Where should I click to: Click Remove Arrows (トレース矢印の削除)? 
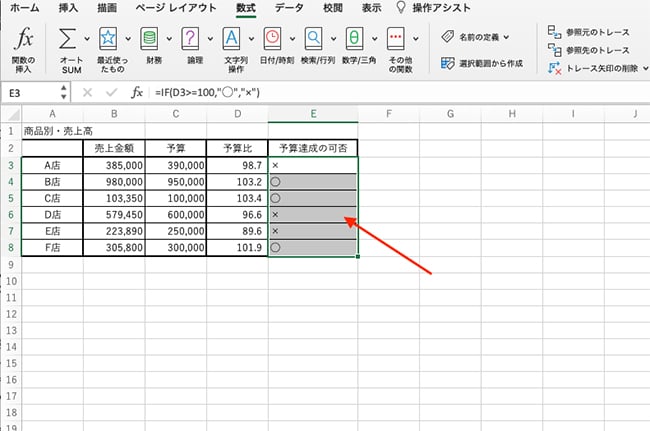tap(593, 68)
